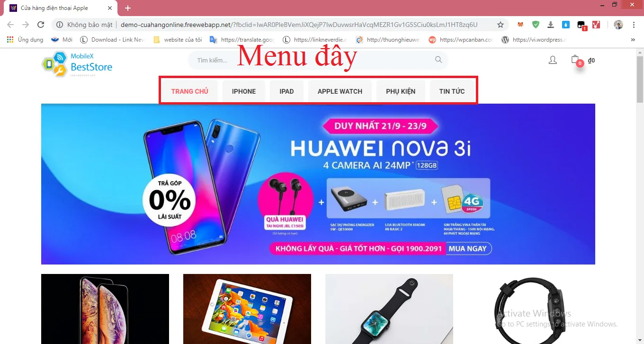Viewport: 644px width, 344px height.
Task: Open the shopping cart icon
Action: point(575,60)
